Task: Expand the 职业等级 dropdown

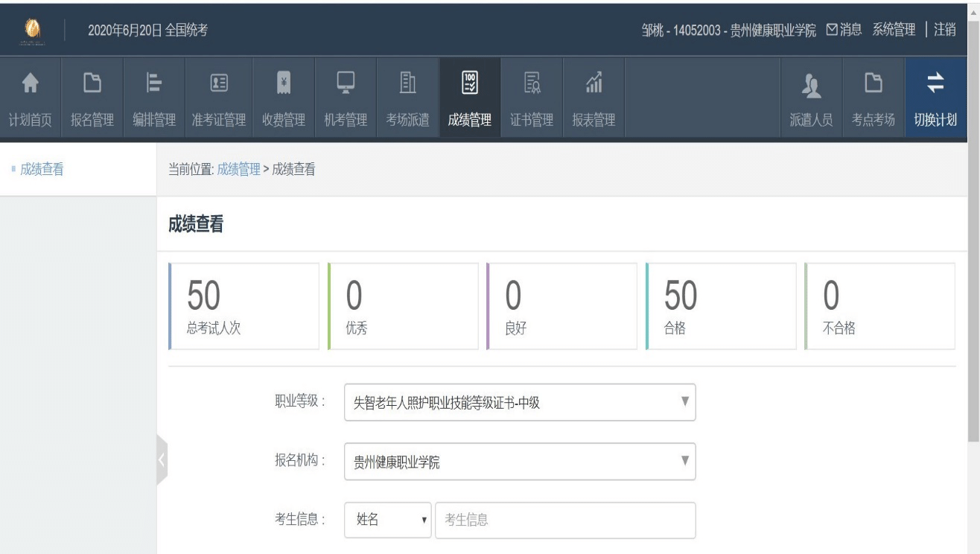Action: click(519, 403)
